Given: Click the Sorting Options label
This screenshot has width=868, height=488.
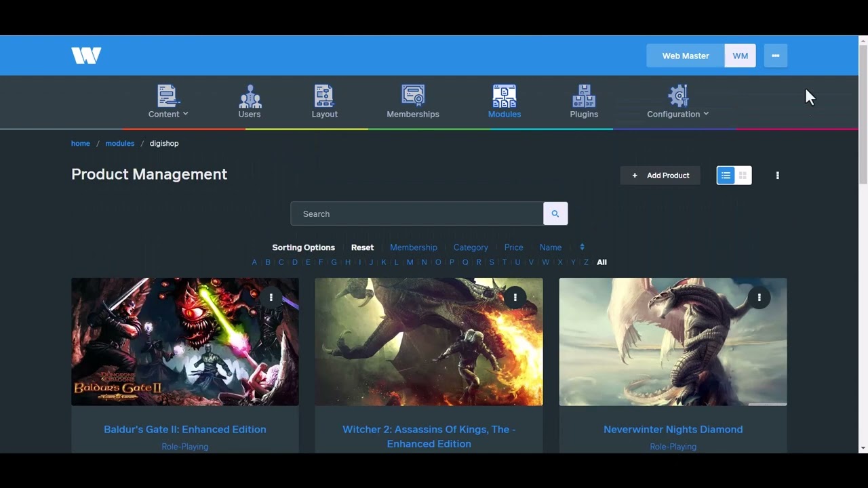Looking at the screenshot, I should 304,247.
